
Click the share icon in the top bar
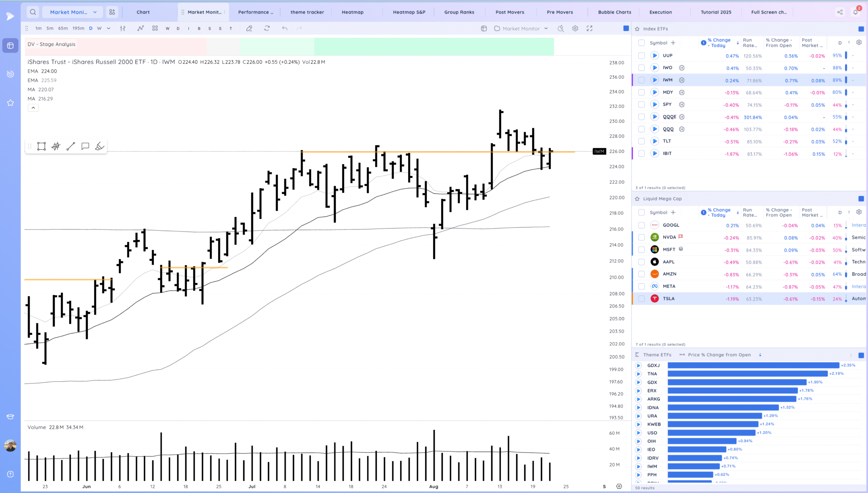pyautogui.click(x=840, y=12)
